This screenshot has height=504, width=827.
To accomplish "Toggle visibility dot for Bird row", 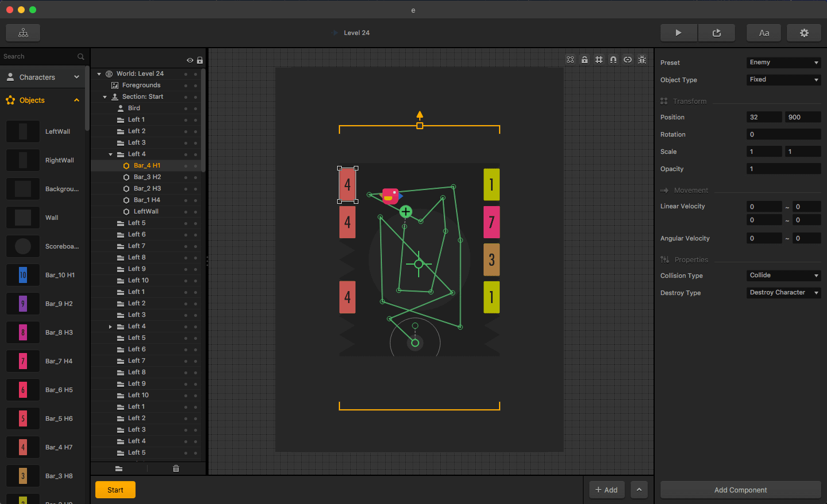I will pyautogui.click(x=186, y=108).
